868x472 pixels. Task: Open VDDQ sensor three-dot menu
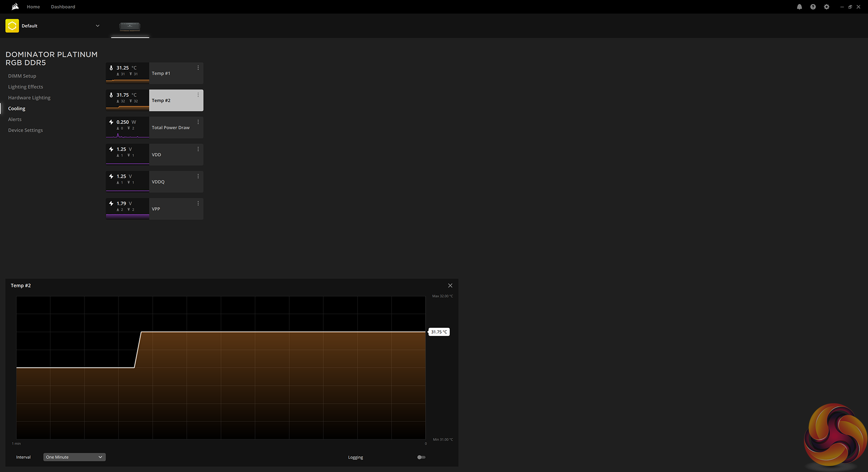tap(198, 176)
